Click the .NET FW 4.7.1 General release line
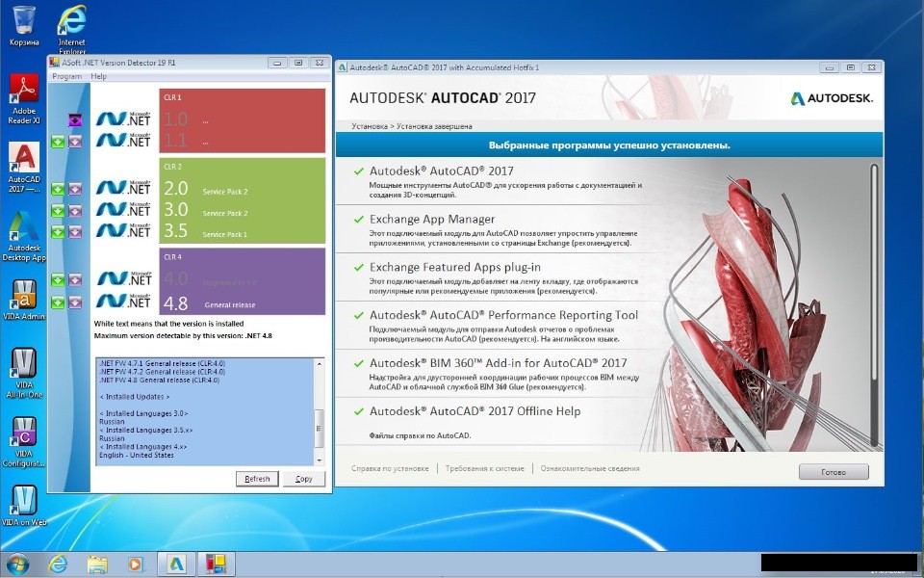This screenshot has width=924, height=578. click(x=162, y=363)
